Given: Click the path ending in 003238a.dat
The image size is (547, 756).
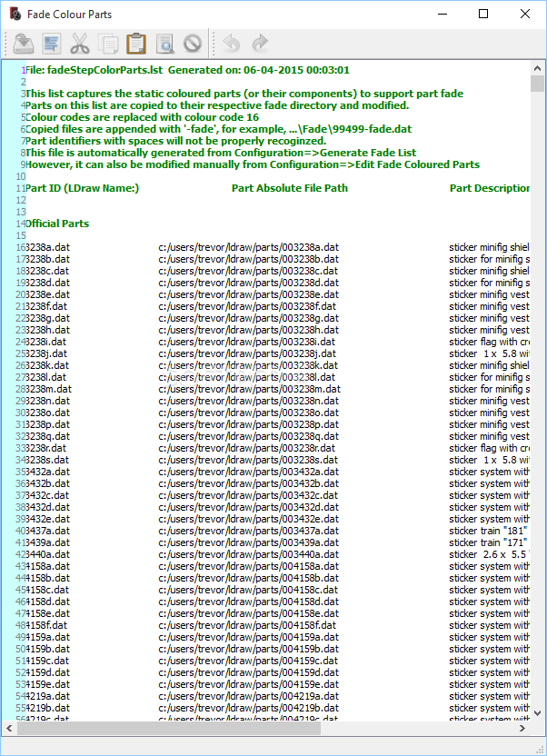Looking at the screenshot, I should [248, 247].
